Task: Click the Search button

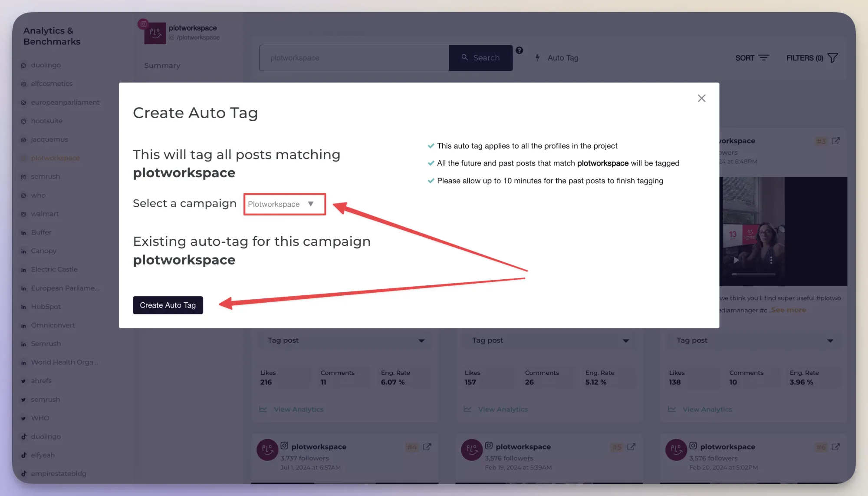Action: tap(480, 58)
